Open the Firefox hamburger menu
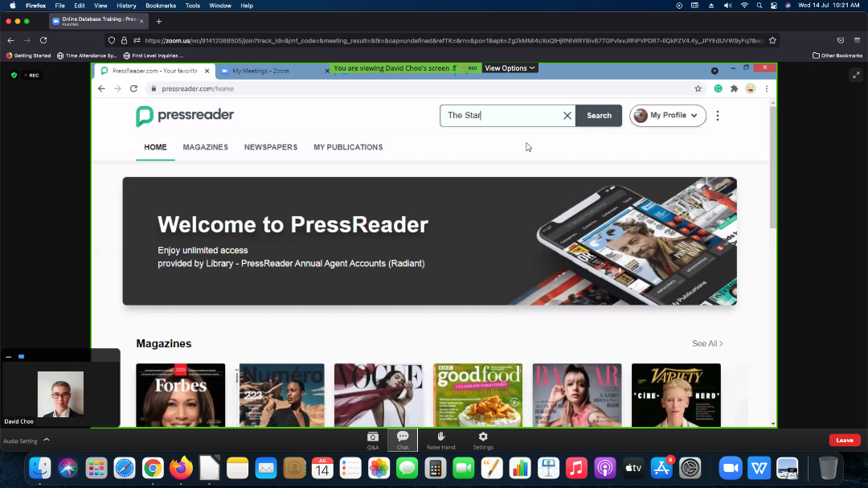 [x=857, y=40]
